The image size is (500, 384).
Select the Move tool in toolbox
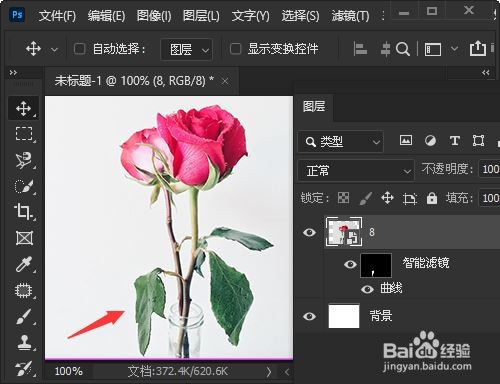(23, 109)
